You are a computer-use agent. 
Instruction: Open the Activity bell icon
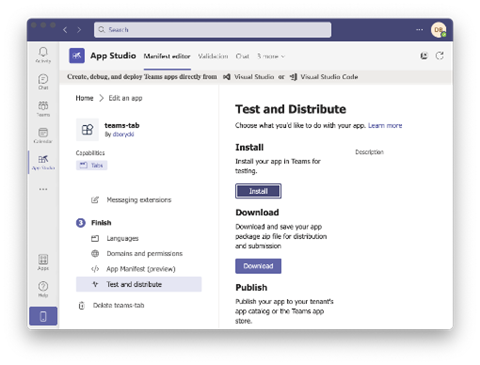pos(43,55)
